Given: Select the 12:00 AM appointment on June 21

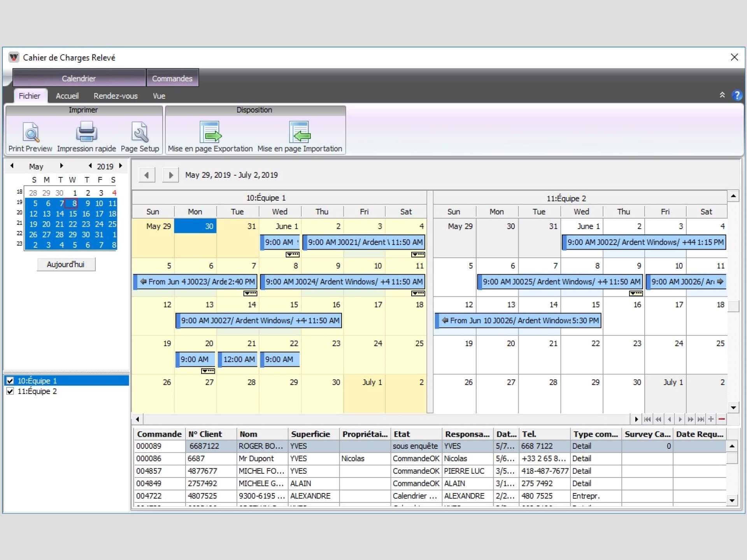Looking at the screenshot, I should (x=237, y=359).
